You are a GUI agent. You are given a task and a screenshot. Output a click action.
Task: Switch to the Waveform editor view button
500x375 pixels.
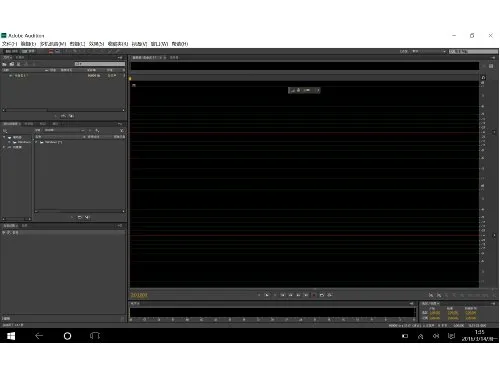(x=11, y=51)
